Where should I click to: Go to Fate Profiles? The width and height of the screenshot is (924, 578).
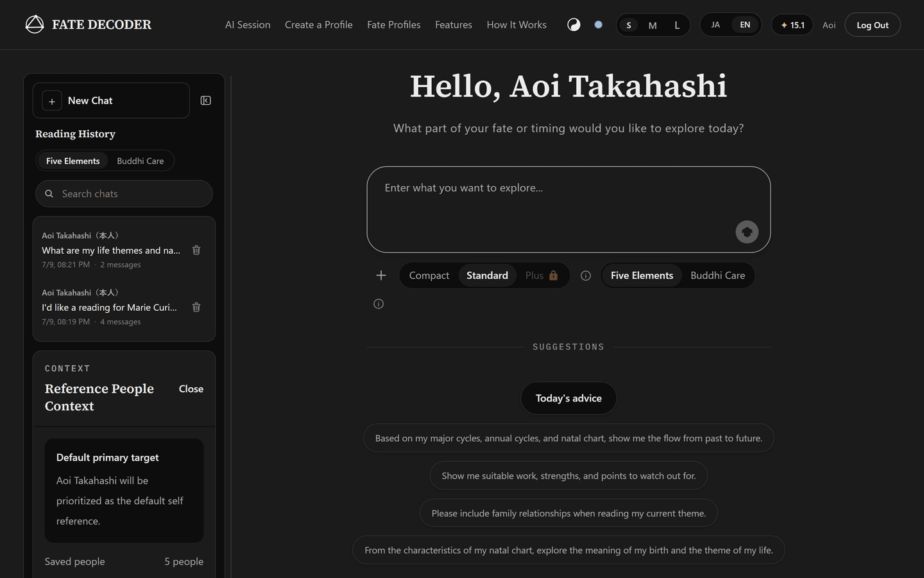pos(394,24)
